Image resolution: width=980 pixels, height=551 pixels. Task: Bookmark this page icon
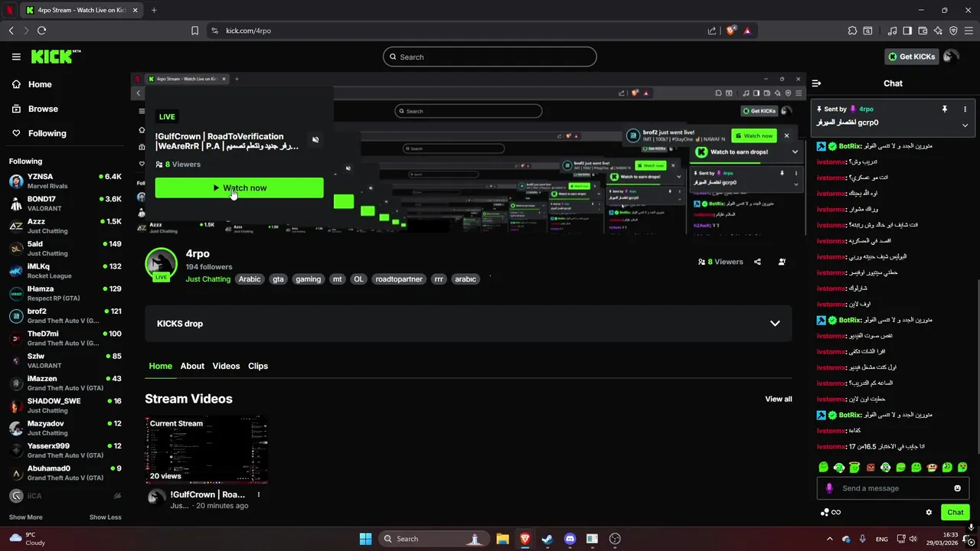tap(194, 31)
